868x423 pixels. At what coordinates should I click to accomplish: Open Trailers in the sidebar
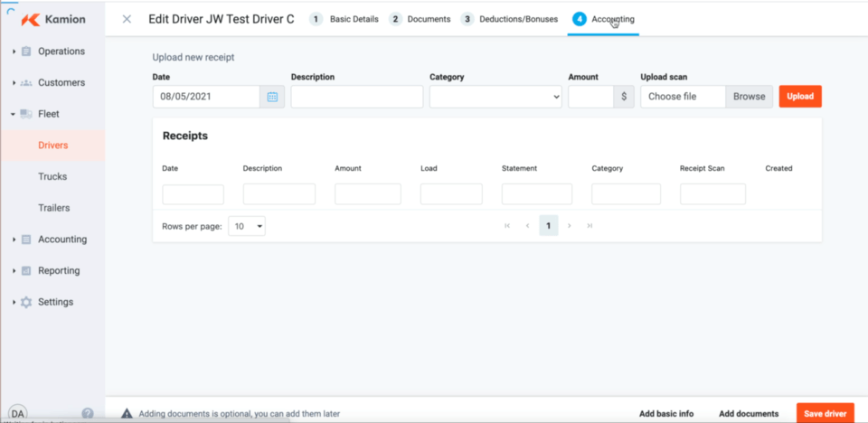coord(53,208)
